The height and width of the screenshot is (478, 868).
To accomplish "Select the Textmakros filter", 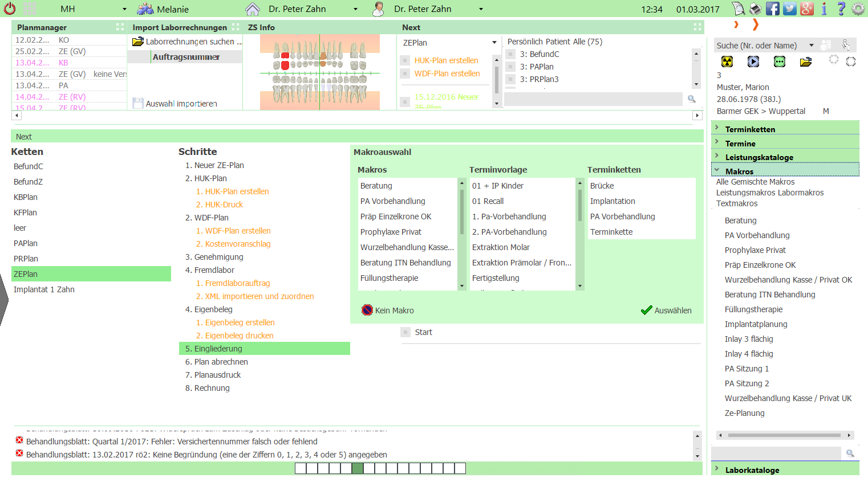I will tap(737, 203).
